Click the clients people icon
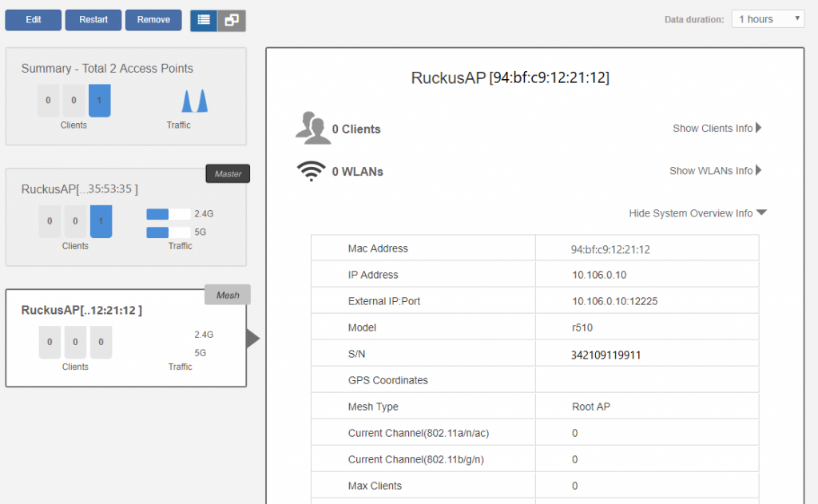818x504 pixels. 312,129
